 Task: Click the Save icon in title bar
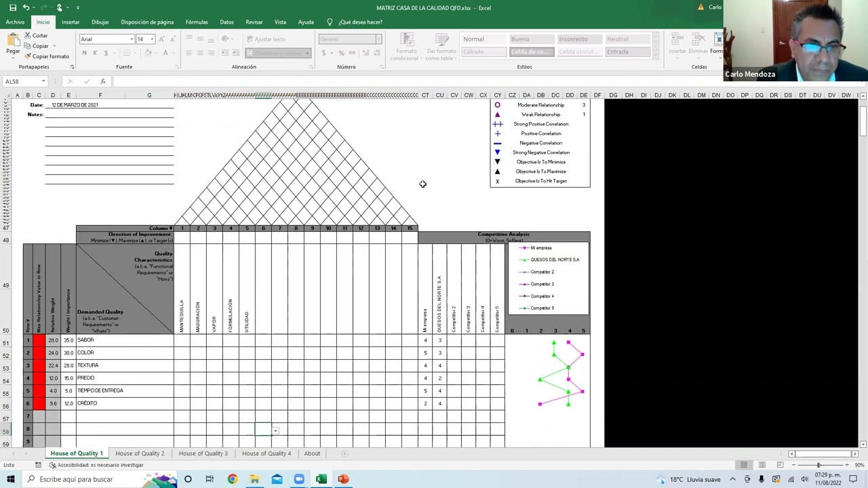click(12, 7)
